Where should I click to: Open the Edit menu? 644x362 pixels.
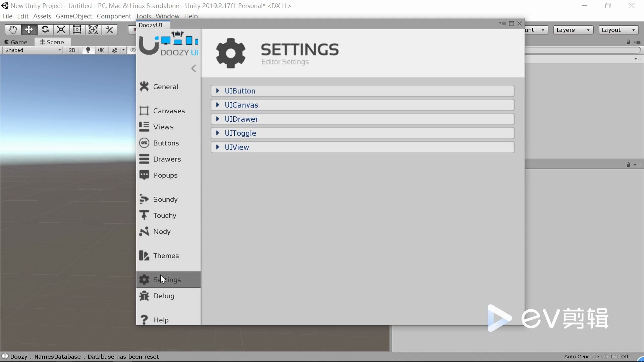pyautogui.click(x=23, y=16)
